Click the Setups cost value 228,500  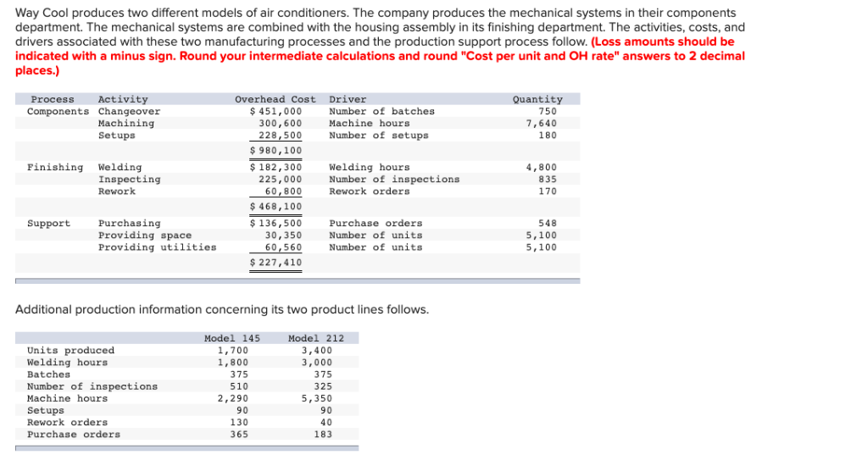coord(280,135)
